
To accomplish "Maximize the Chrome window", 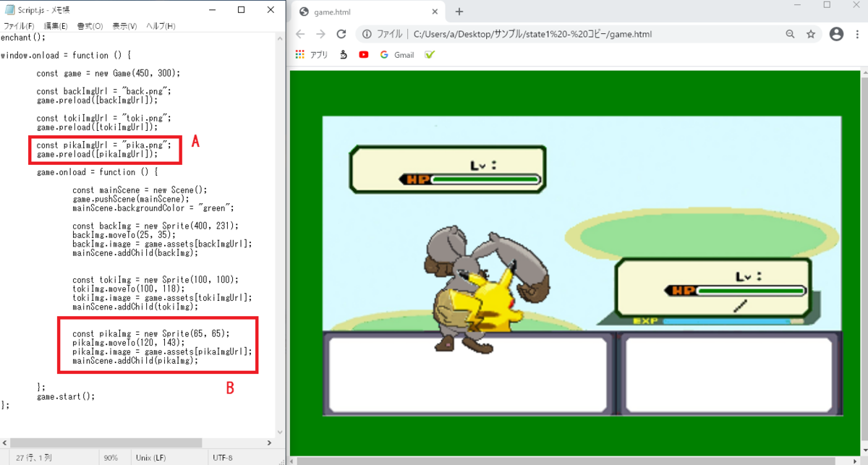I will click(827, 5).
